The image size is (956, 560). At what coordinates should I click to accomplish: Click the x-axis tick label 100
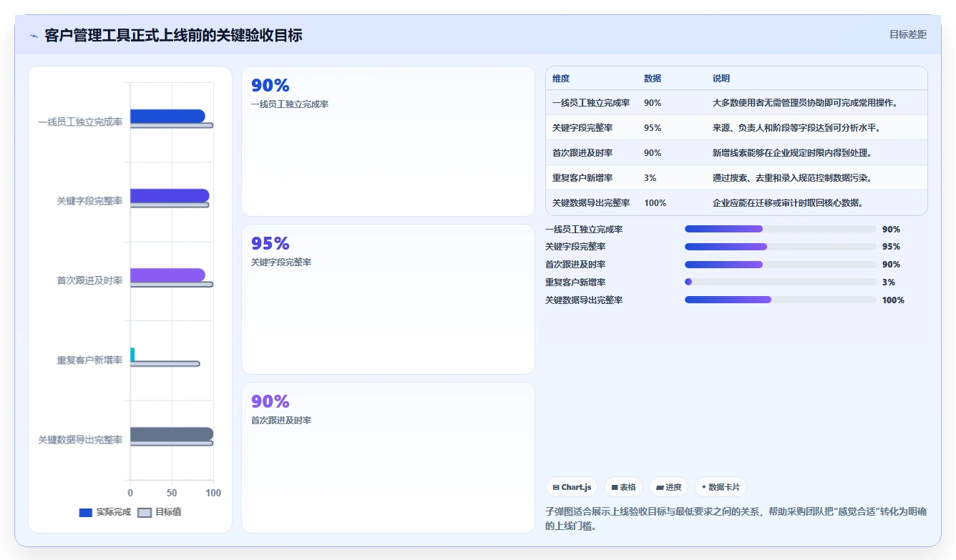(213, 493)
